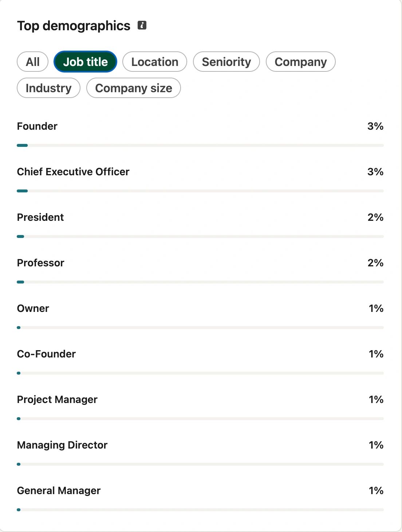This screenshot has width=402, height=532.
Task: Click the Managing Director label
Action: (62, 445)
